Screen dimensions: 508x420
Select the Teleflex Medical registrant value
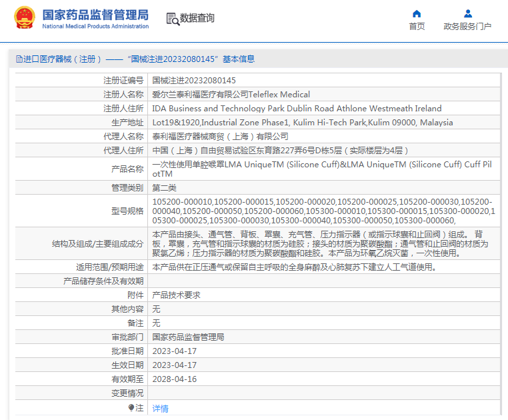coord(231,94)
